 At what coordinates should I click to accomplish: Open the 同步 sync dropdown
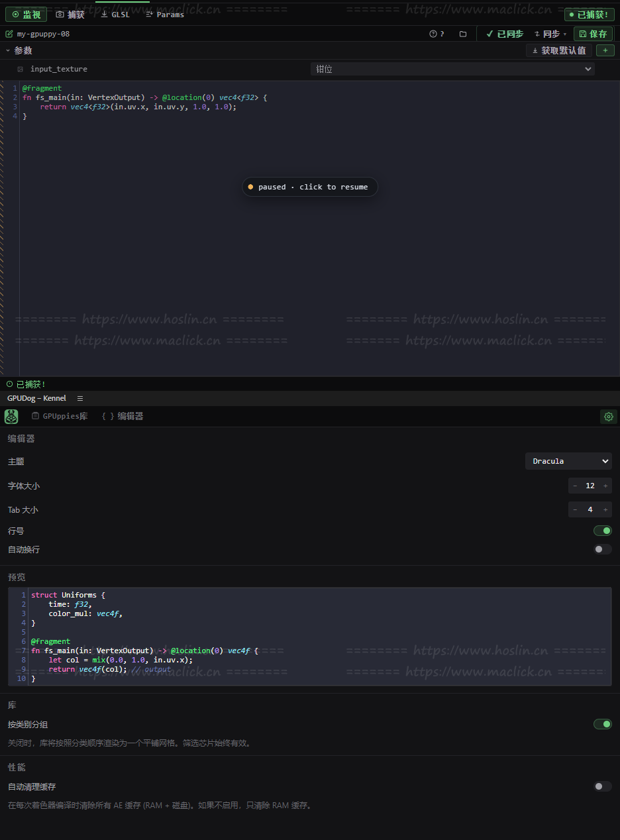550,34
